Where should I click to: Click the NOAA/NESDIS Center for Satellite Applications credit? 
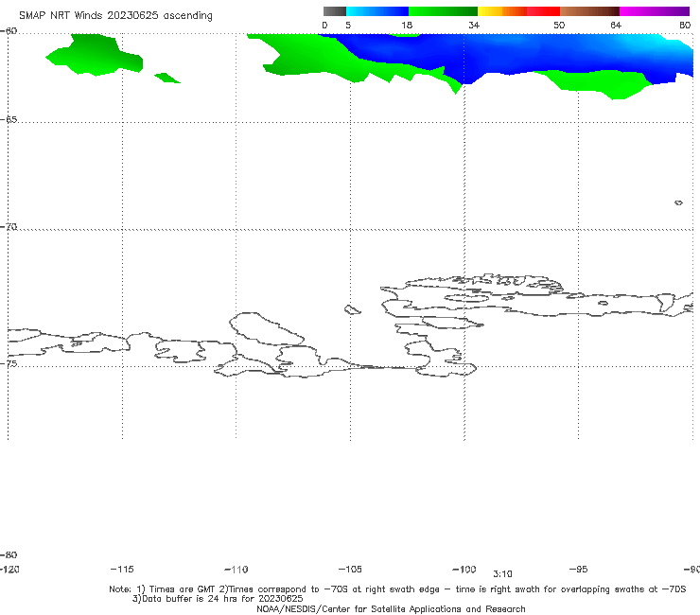391,608
